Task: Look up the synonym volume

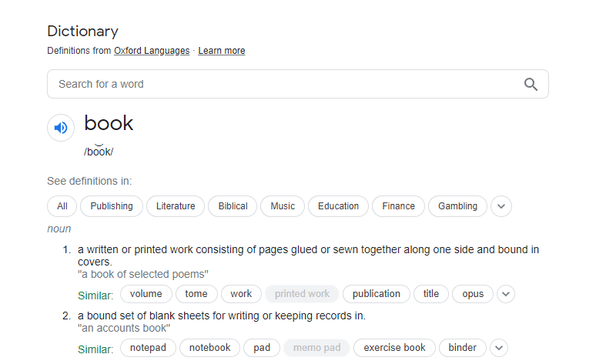Action: tap(146, 294)
